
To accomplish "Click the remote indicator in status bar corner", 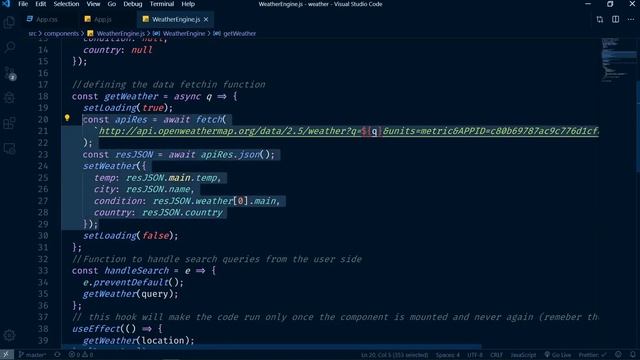I will point(6,355).
